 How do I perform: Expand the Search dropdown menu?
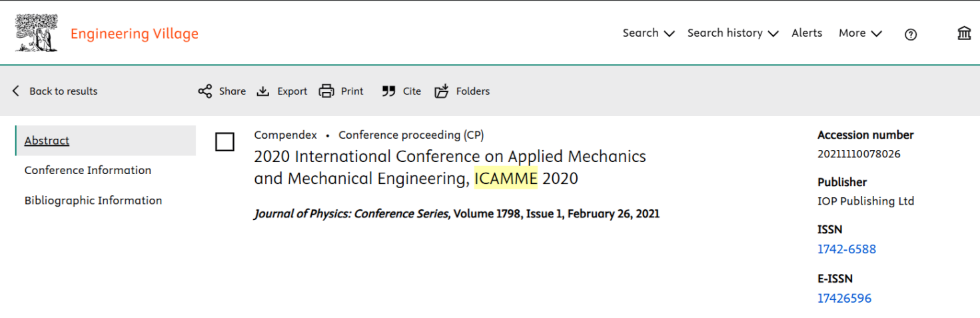coord(648,33)
